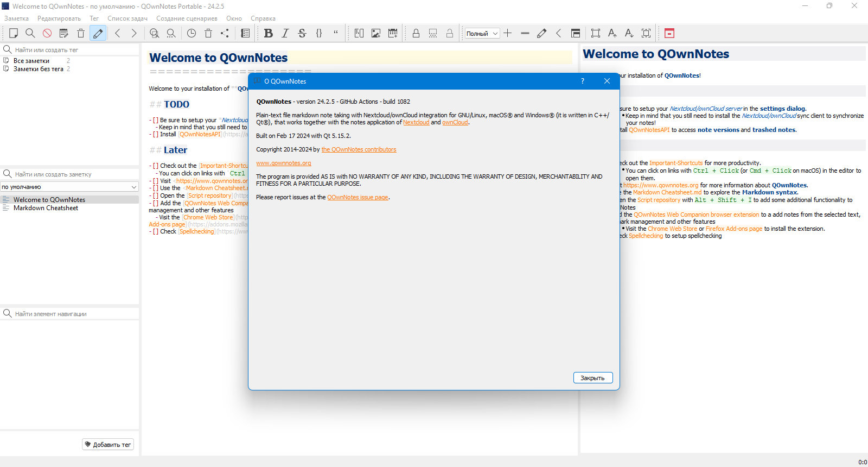
Task: Click the share note icon
Action: coord(225,33)
